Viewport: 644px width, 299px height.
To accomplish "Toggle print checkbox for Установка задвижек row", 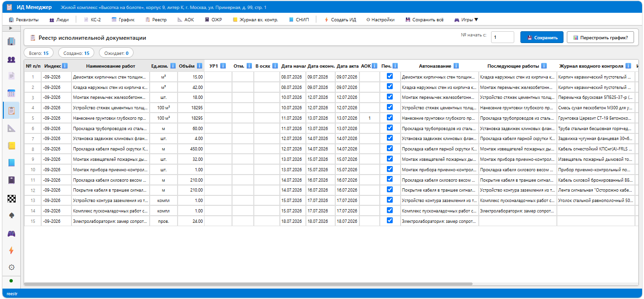I will click(390, 138).
